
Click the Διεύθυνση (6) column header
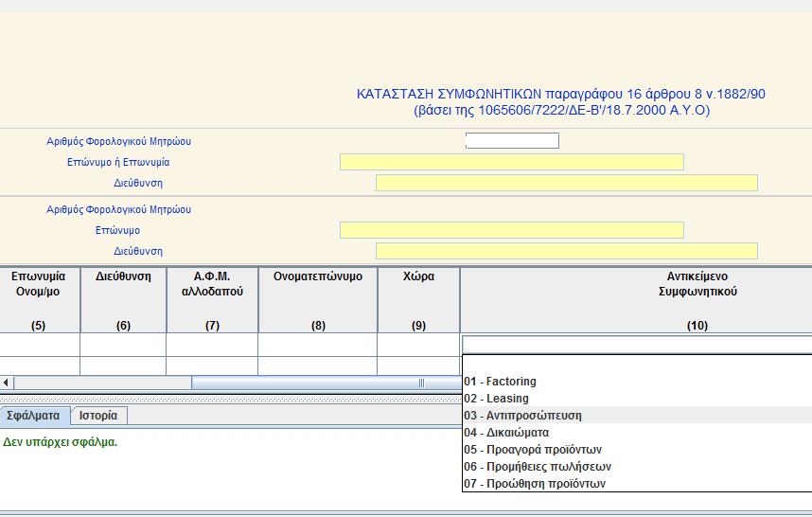(x=123, y=300)
